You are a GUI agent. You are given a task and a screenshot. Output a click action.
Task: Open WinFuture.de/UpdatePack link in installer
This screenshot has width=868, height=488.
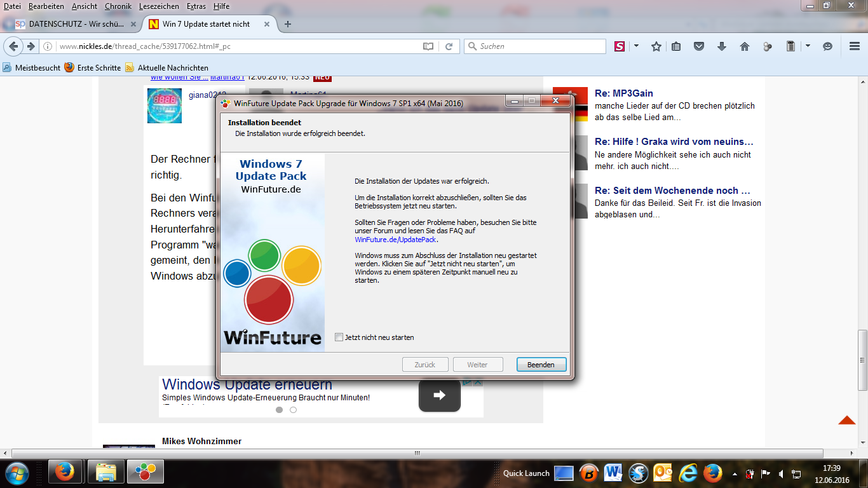coord(396,240)
